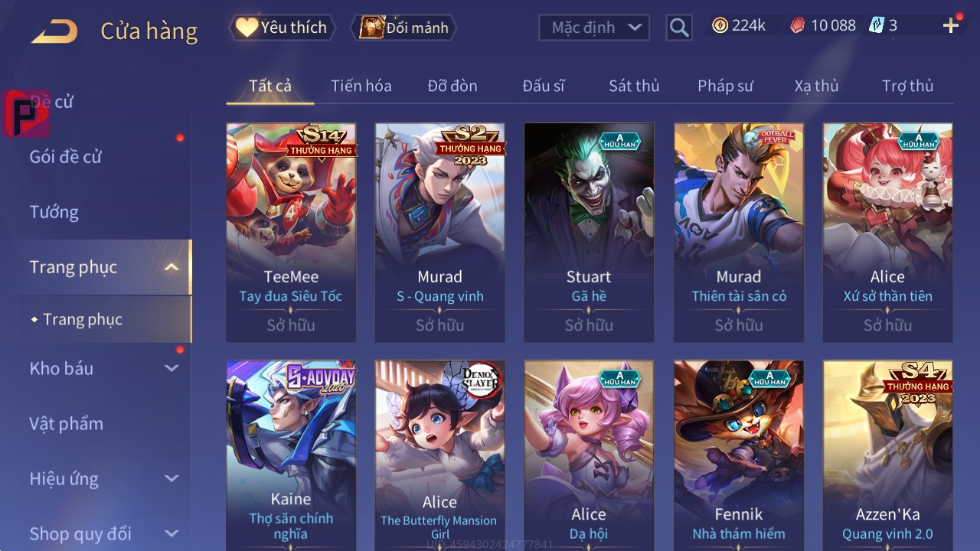Tap the gold coin balance icon
Viewport: 980px width, 551px height.
[720, 26]
